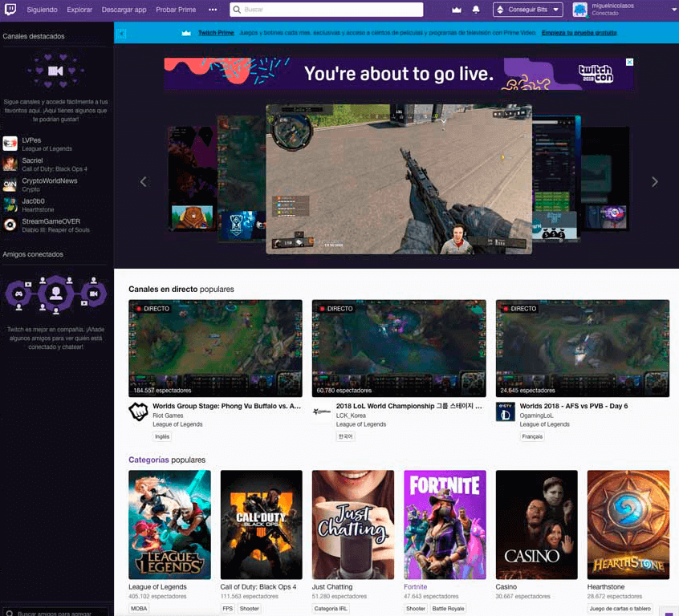Viewport: 679px width, 616px height.
Task: Open Just Chatting category cover
Action: click(353, 525)
